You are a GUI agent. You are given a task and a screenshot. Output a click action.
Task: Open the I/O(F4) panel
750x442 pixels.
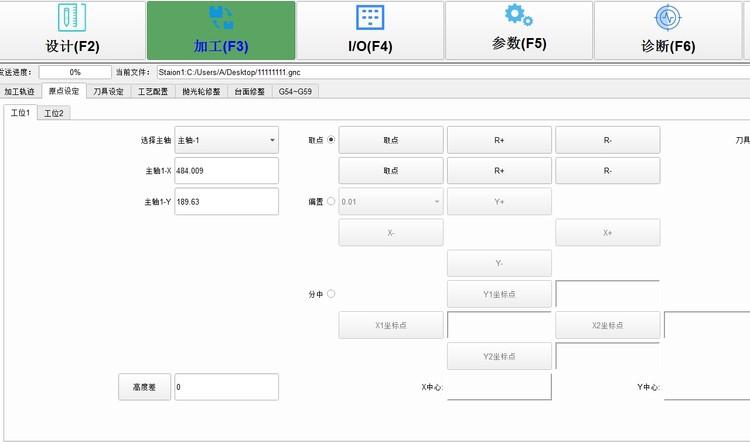pos(370,30)
